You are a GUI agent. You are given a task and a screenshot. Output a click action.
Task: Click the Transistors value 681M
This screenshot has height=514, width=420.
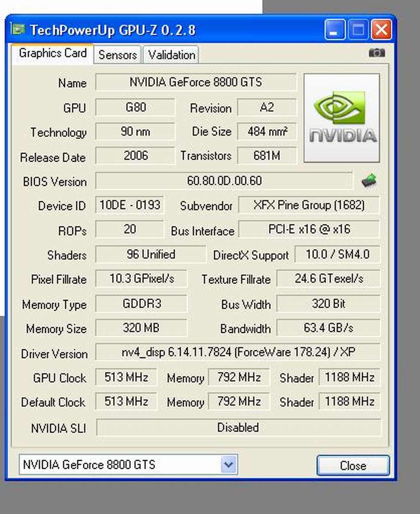coord(267,156)
